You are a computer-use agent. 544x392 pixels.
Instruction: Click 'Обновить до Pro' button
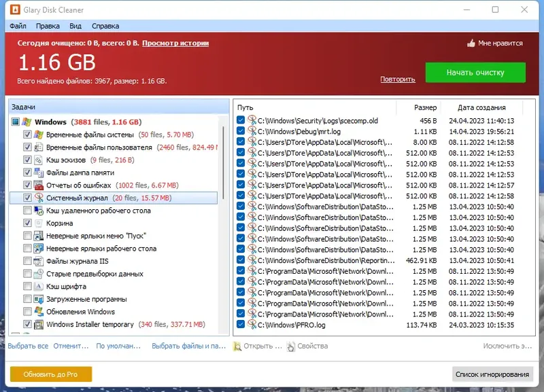coord(51,374)
